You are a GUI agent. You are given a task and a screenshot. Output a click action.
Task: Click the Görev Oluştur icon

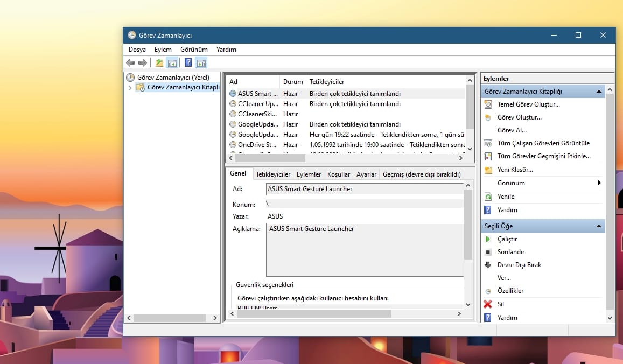[488, 117]
